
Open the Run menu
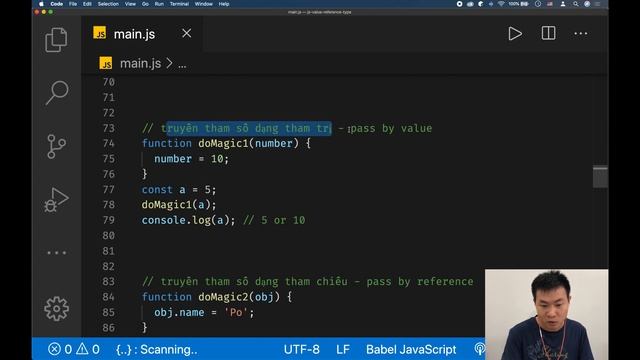pos(159,4)
